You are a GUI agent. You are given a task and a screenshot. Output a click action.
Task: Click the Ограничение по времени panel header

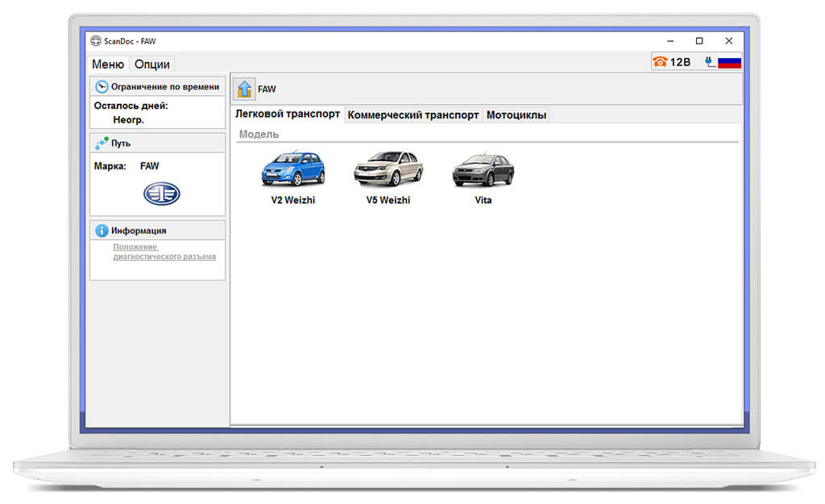click(157, 87)
